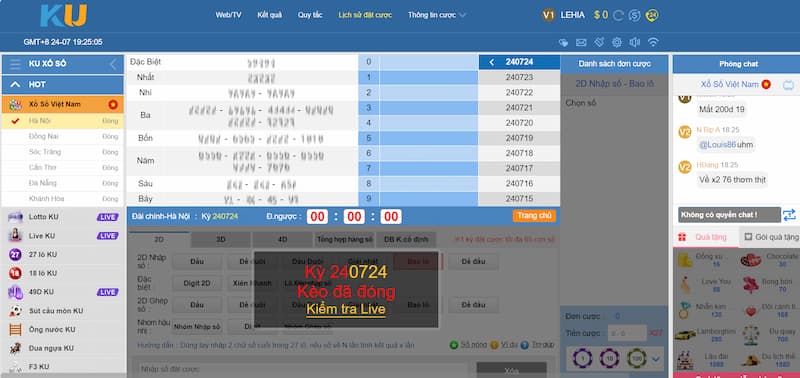Open settings gear icon
The image size is (800, 378).
617,42
